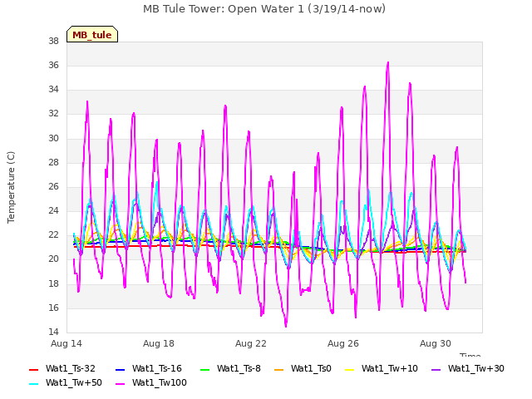Screen dimensions: 532x399
Task: Click the yellow Wat1_Tw+10 legend swatch
Action: click(349, 369)
